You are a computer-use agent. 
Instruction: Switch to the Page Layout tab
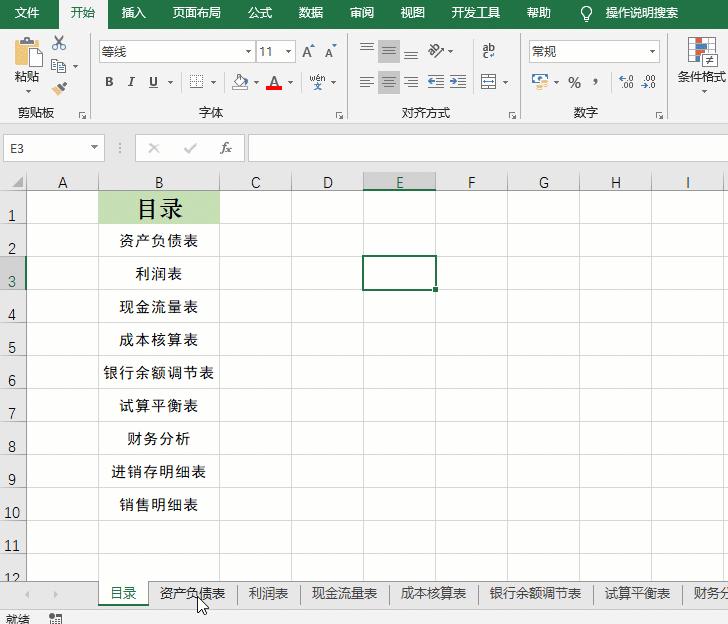(x=196, y=13)
